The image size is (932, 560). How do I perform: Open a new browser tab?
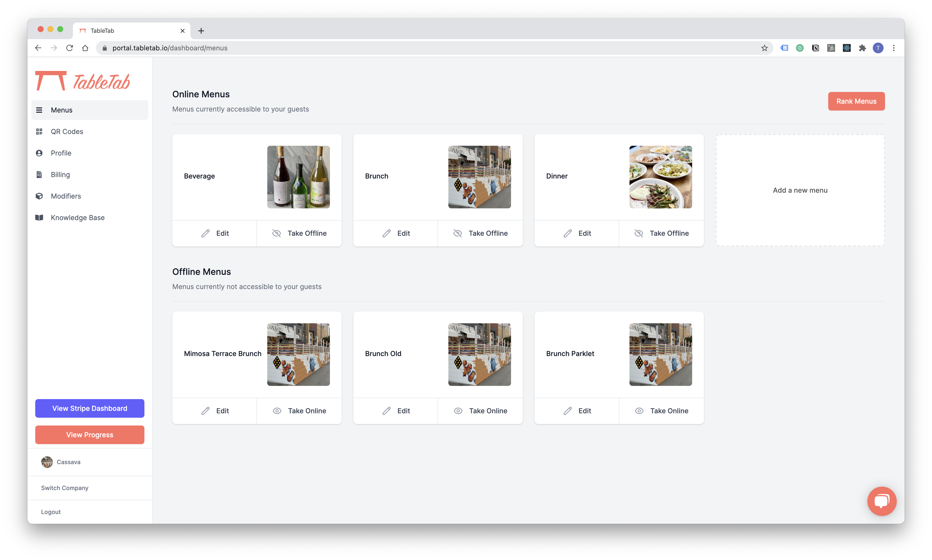point(201,31)
